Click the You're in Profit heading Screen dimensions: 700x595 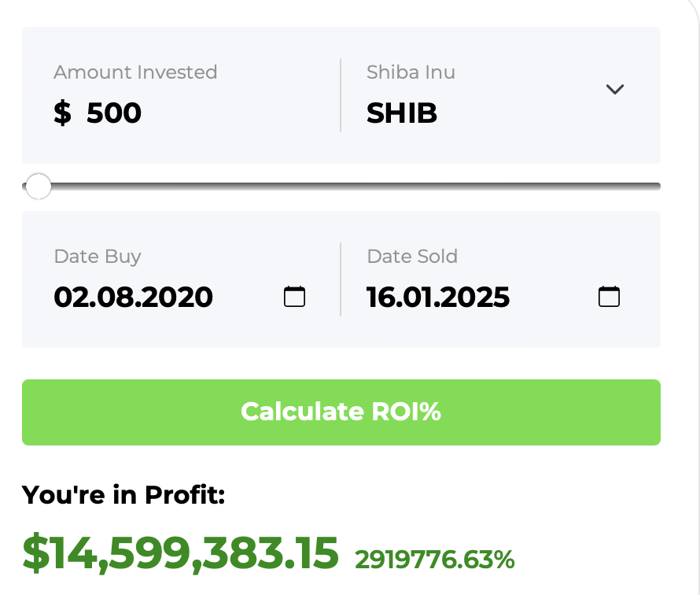point(123,495)
